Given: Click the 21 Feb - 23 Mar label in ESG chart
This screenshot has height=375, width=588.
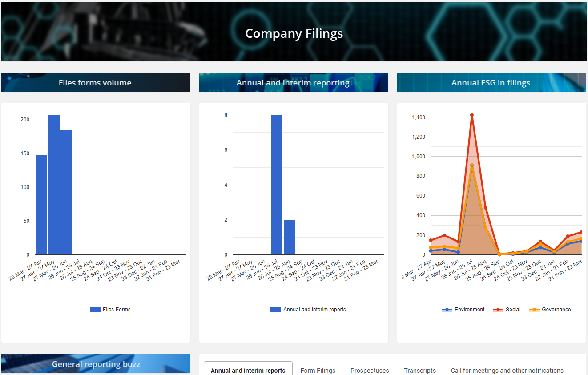Looking at the screenshot, I should tap(565, 270).
